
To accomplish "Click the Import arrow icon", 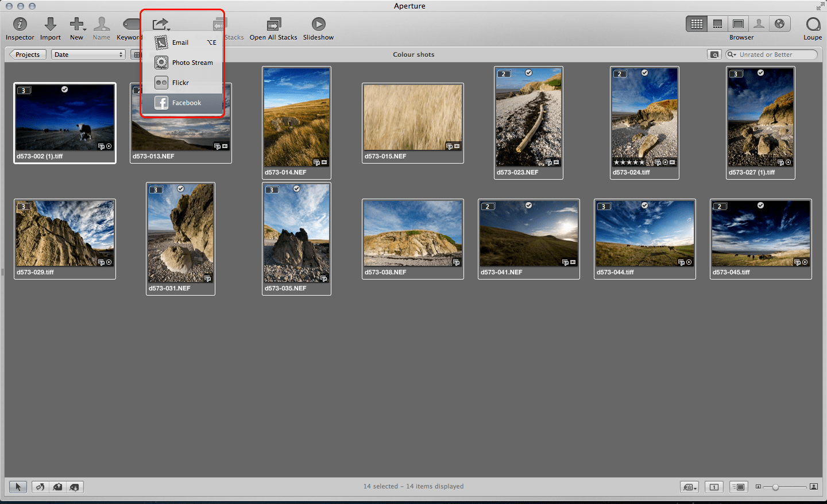I will click(51, 24).
